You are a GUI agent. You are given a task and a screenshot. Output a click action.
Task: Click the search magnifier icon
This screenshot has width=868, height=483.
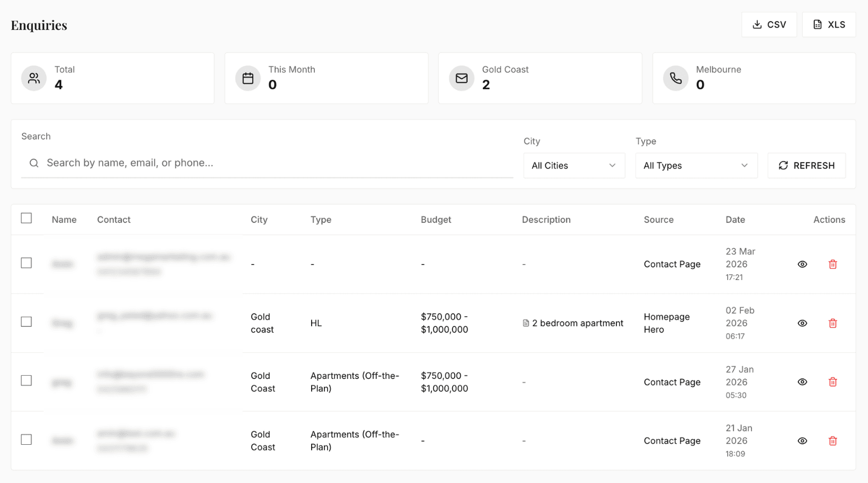(x=34, y=163)
